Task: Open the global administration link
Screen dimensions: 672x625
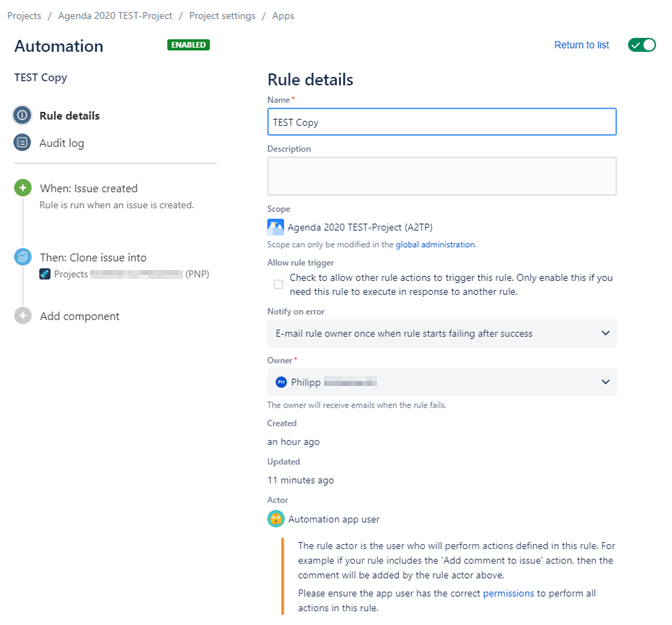Action: pos(435,245)
